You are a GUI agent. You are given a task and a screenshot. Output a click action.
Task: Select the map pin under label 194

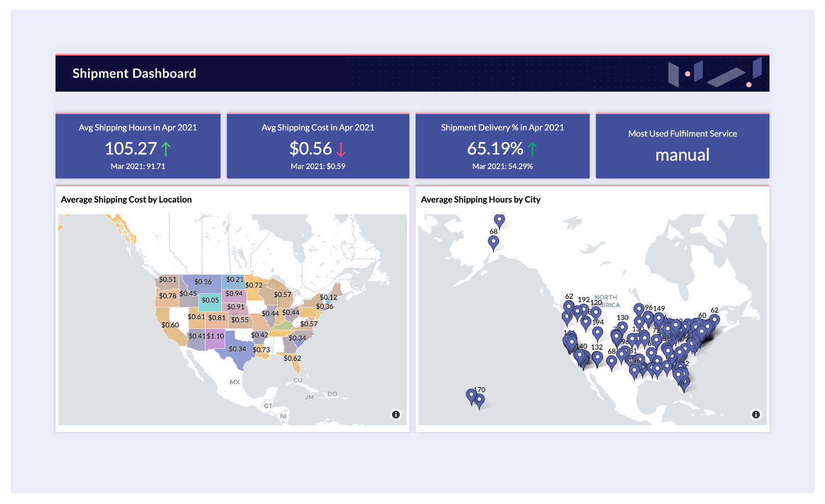598,333
